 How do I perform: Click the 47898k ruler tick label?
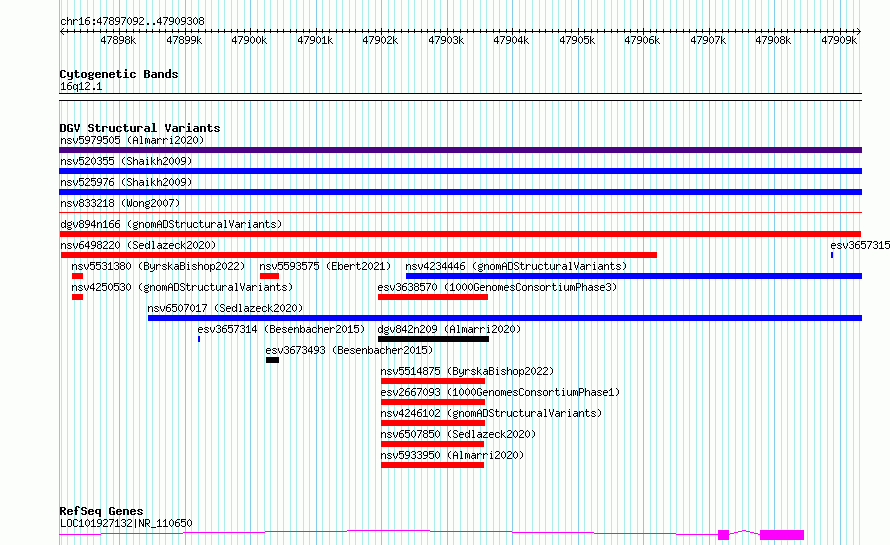(x=118, y=41)
